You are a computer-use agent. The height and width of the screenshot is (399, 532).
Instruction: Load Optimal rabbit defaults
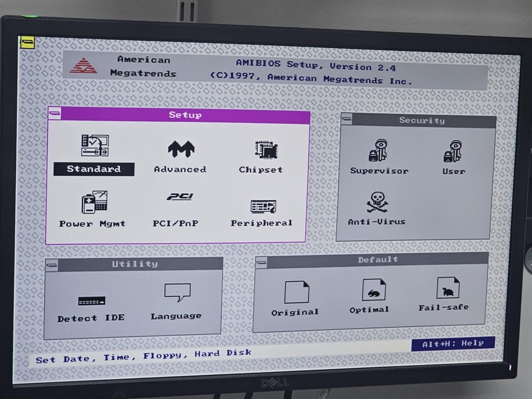click(374, 290)
